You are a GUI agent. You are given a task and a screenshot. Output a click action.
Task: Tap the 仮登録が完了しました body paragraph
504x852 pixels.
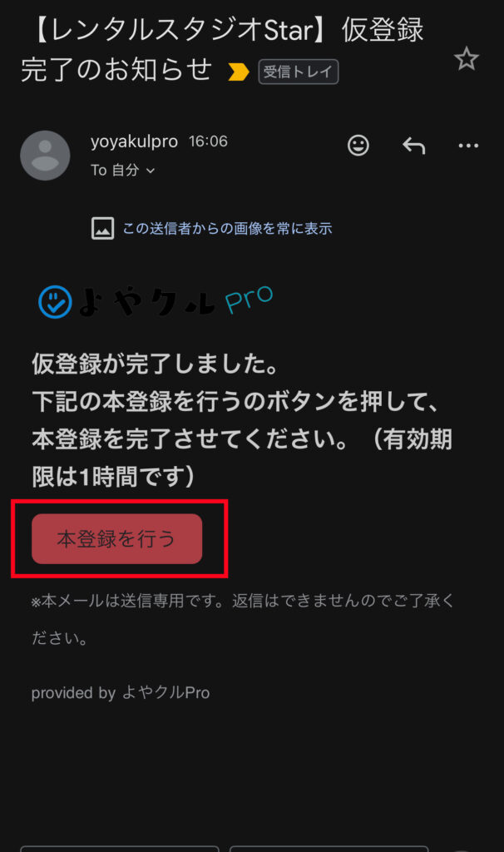[x=242, y=420]
